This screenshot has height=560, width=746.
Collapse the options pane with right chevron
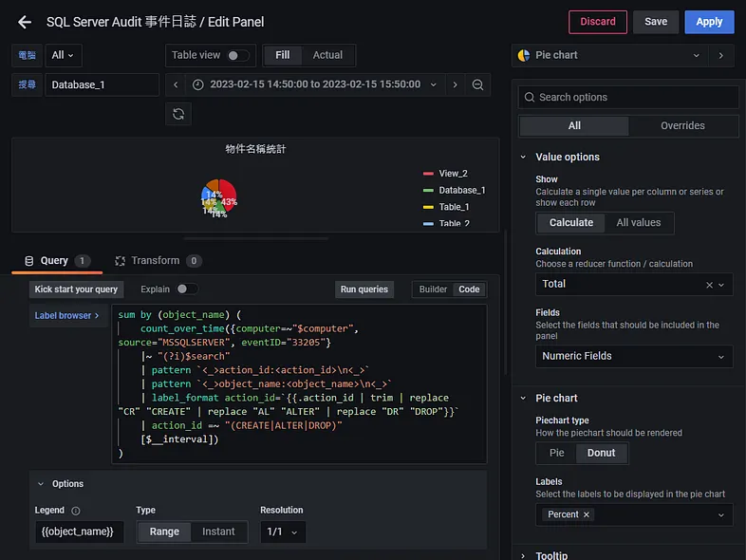tap(720, 55)
